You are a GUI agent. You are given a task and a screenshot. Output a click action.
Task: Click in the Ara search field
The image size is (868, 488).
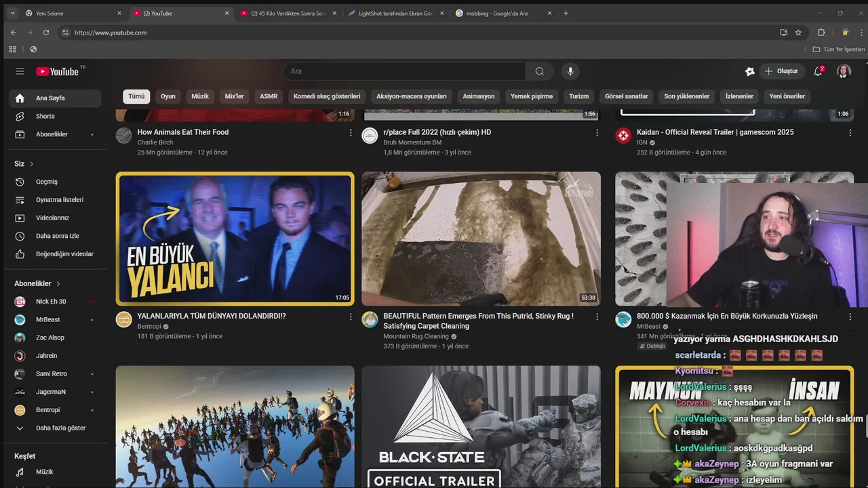404,71
